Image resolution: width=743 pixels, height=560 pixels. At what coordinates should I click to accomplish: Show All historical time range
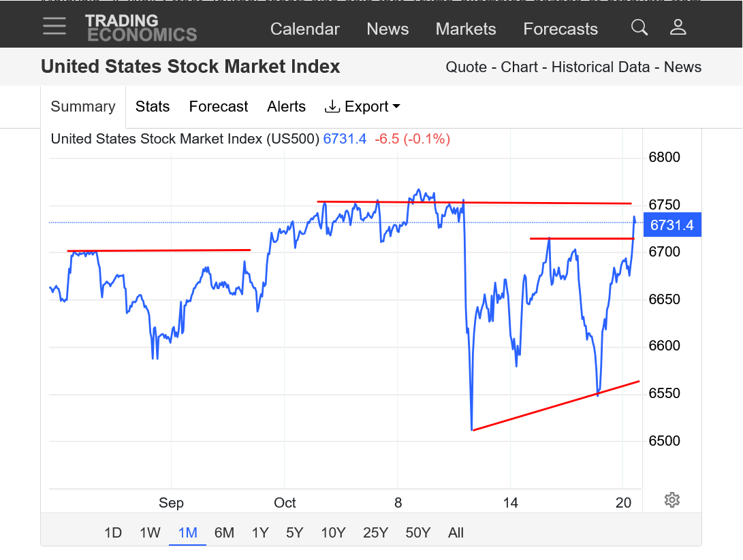(x=456, y=533)
